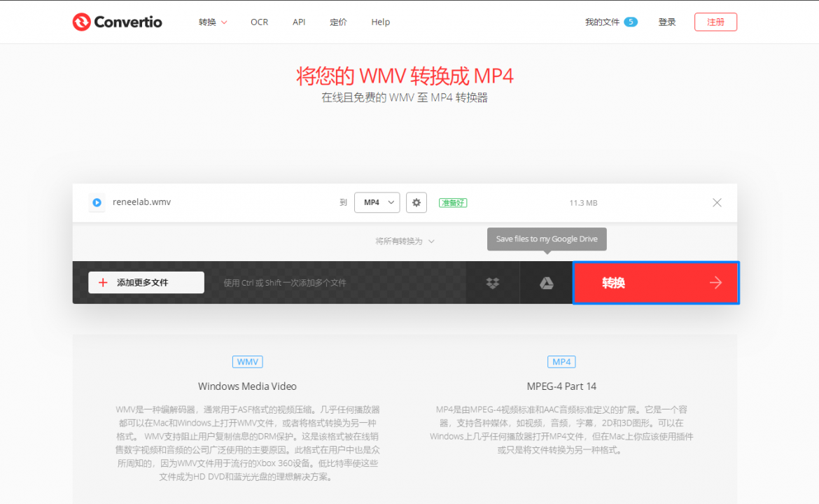Open the MP4 output format dropdown
Image resolution: width=819 pixels, height=504 pixels.
[x=377, y=202]
